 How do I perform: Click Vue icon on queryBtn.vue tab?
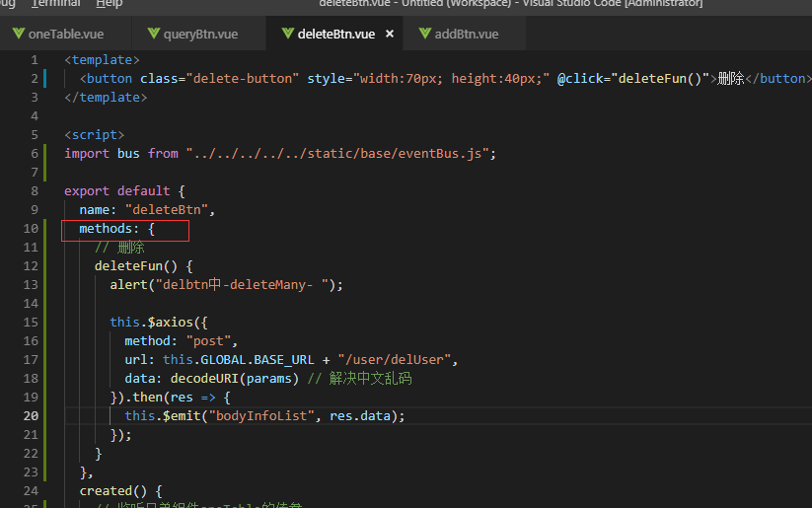(x=154, y=34)
